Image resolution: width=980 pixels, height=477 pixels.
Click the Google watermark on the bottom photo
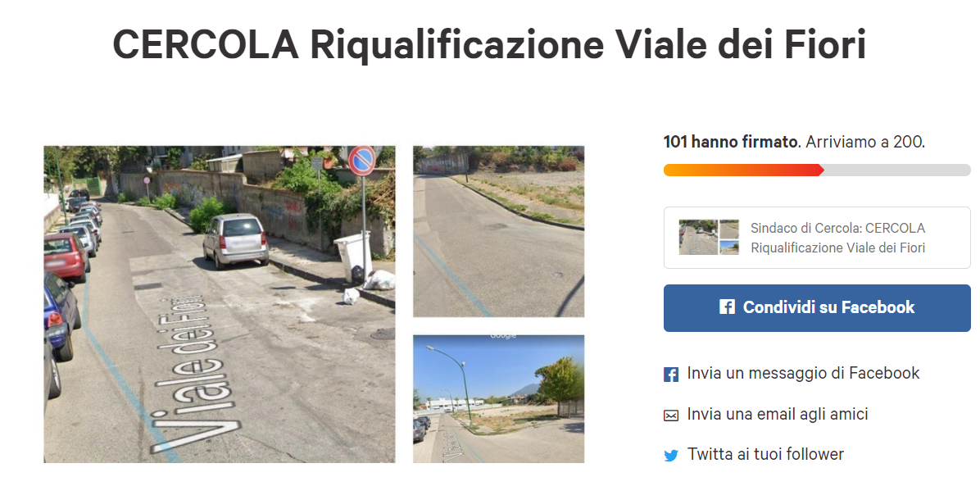(x=502, y=336)
